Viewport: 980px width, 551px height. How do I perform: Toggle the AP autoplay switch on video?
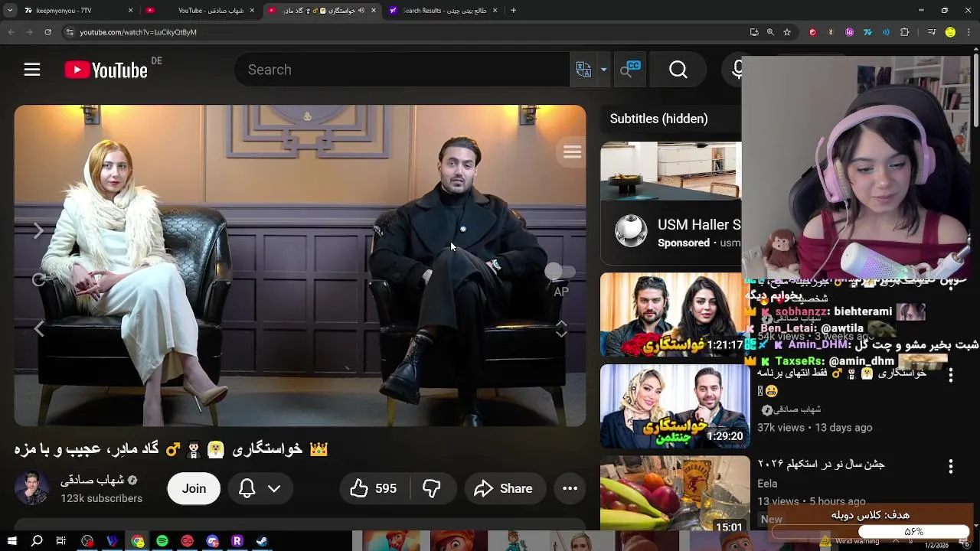tap(560, 271)
